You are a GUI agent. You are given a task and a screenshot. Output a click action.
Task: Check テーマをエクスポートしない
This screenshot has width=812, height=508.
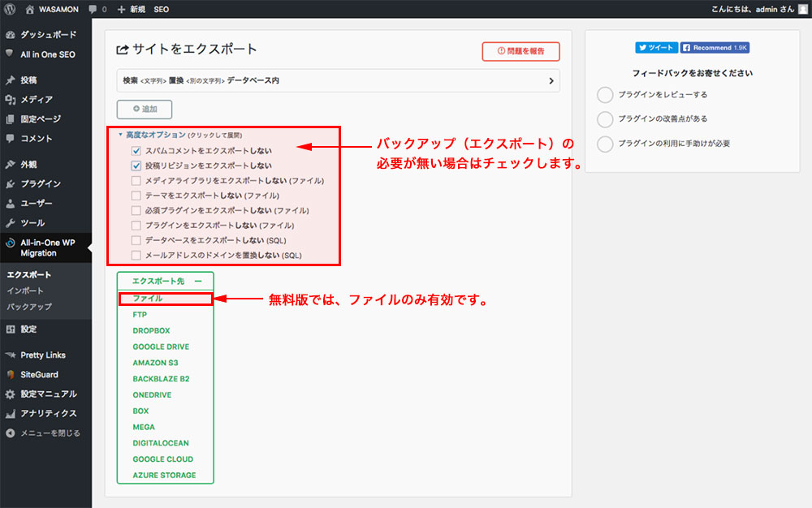pos(136,196)
